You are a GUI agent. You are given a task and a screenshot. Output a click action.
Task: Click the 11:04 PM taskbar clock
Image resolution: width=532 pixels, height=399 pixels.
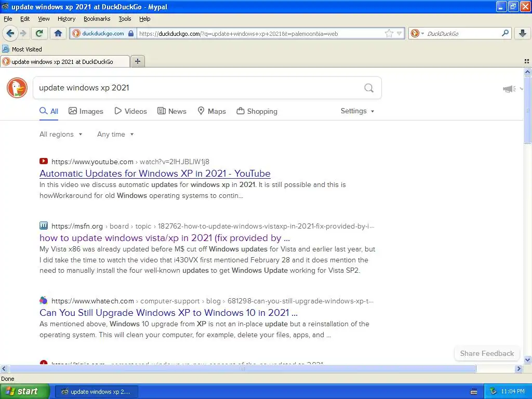513,391
